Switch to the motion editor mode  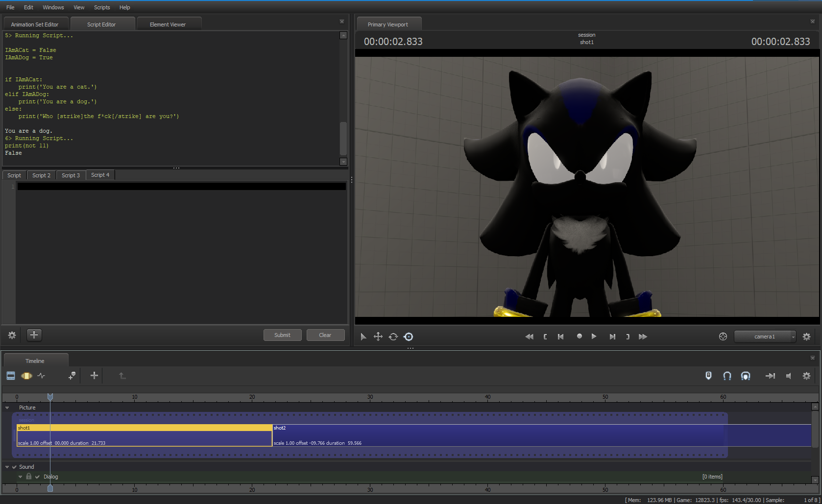pyautogui.click(x=26, y=376)
